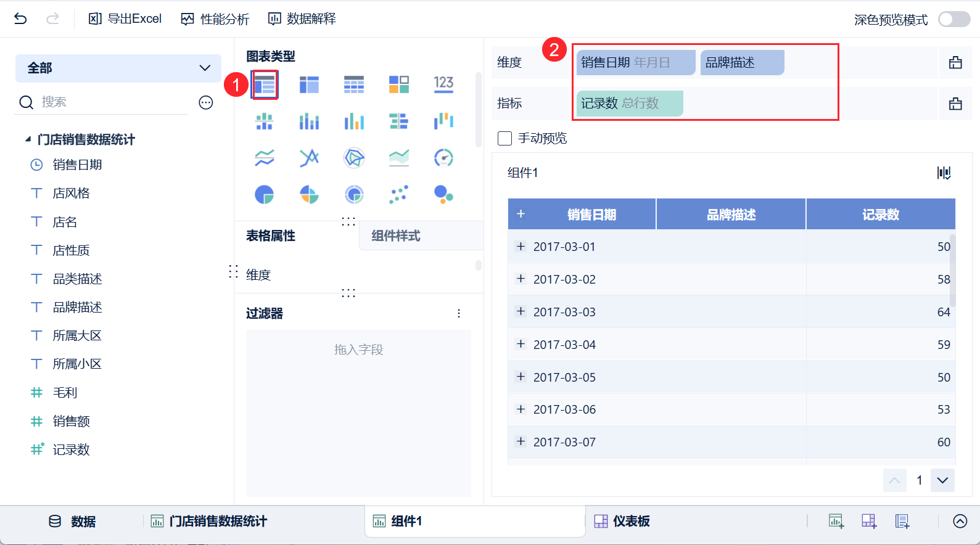The width and height of the screenshot is (980, 545).
Task: Click the add report icon in bottom bar
Action: (x=902, y=522)
